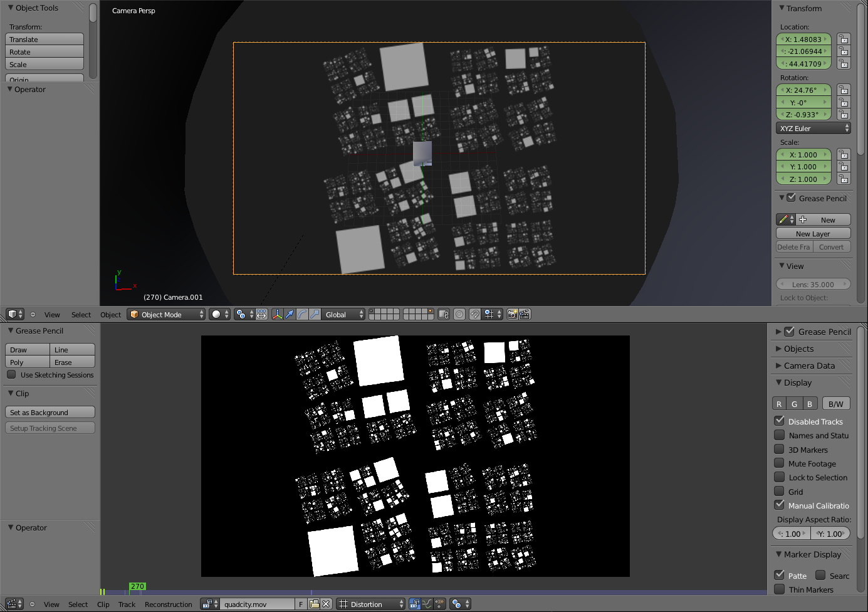868x612 pixels.
Task: Open the Object Mode dropdown
Action: [166, 314]
